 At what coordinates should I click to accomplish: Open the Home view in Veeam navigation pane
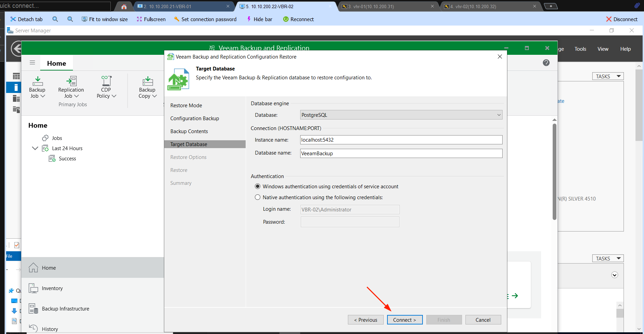[x=93, y=268]
